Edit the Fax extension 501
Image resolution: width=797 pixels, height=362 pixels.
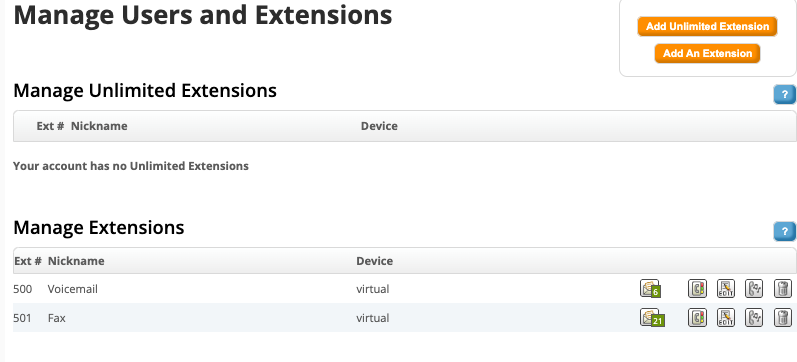[x=726, y=318]
